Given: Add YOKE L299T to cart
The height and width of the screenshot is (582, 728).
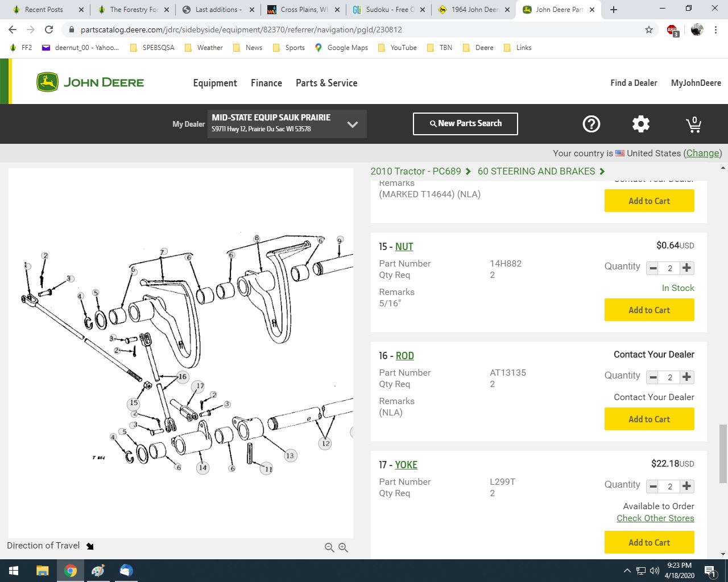Looking at the screenshot, I should click(650, 542).
